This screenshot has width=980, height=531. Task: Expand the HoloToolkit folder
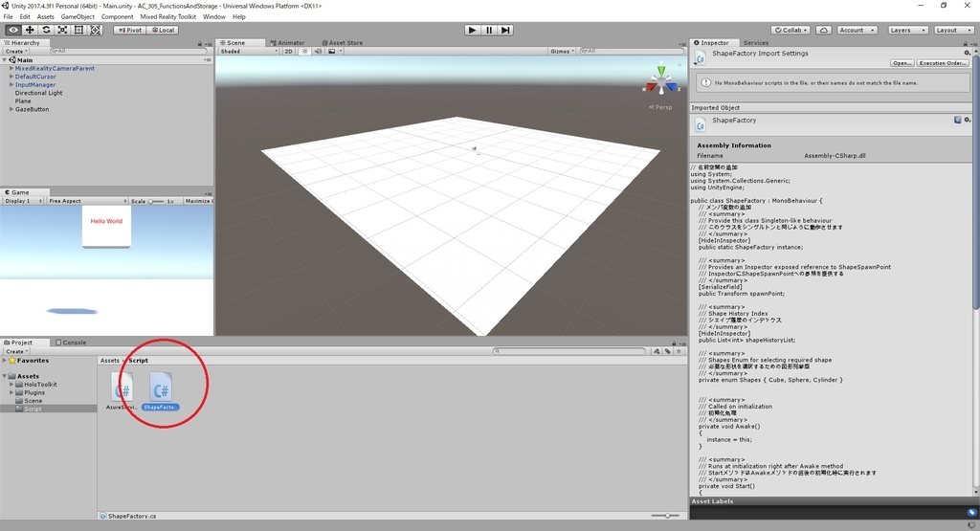pyautogui.click(x=11, y=385)
